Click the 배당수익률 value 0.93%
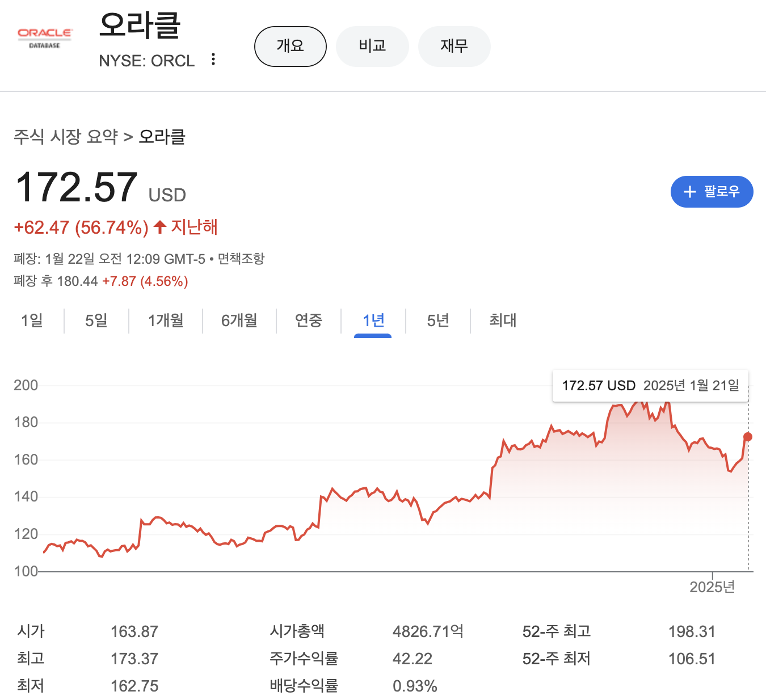Viewport: 766px width, 700px height. tap(415, 686)
